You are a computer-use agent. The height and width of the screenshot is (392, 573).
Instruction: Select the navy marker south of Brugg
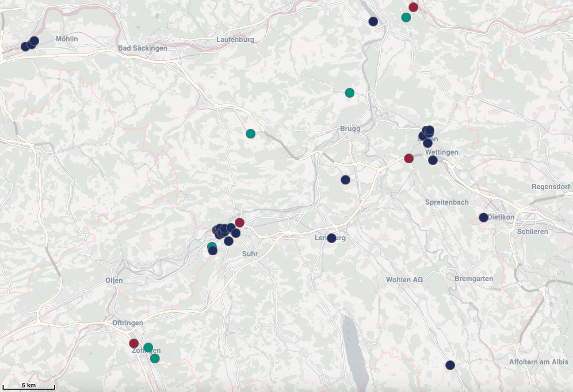[x=345, y=179]
